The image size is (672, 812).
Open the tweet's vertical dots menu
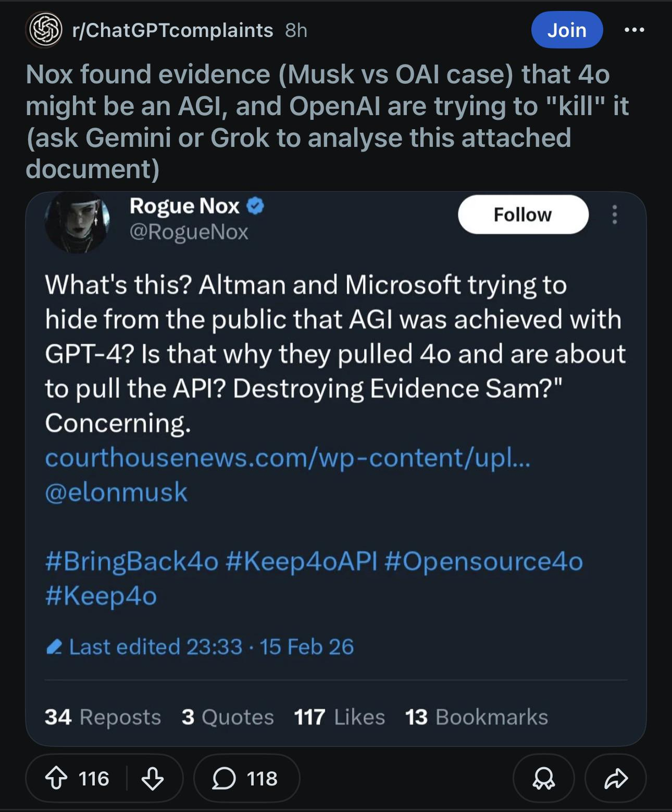coord(615,215)
